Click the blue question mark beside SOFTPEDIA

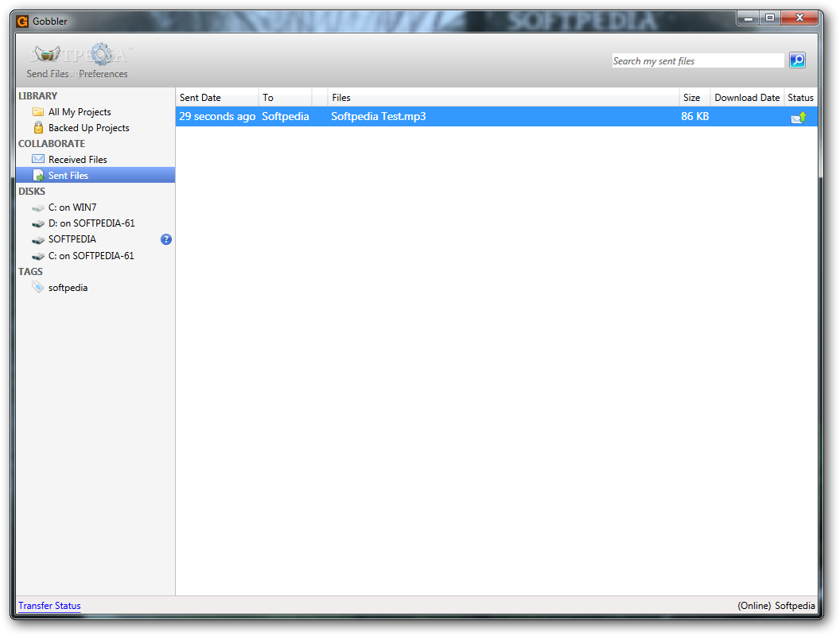[x=166, y=239]
